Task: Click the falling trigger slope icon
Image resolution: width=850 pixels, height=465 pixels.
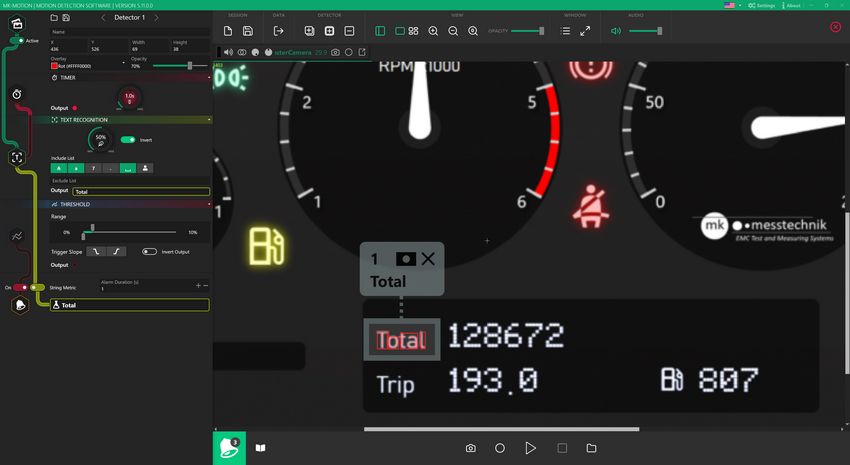Action: coord(97,252)
